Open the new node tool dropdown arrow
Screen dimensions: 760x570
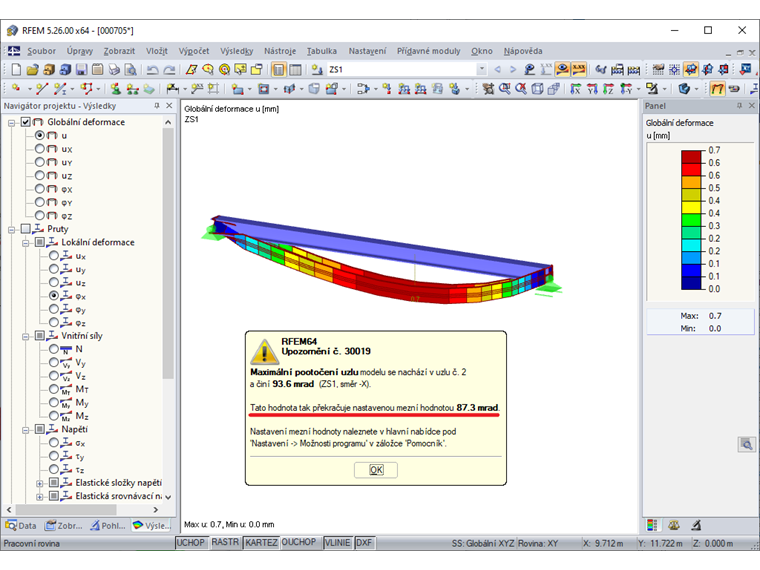pos(29,89)
